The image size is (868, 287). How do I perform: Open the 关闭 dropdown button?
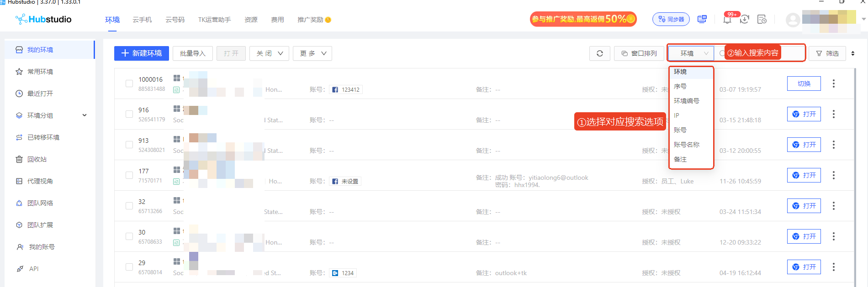(x=269, y=53)
